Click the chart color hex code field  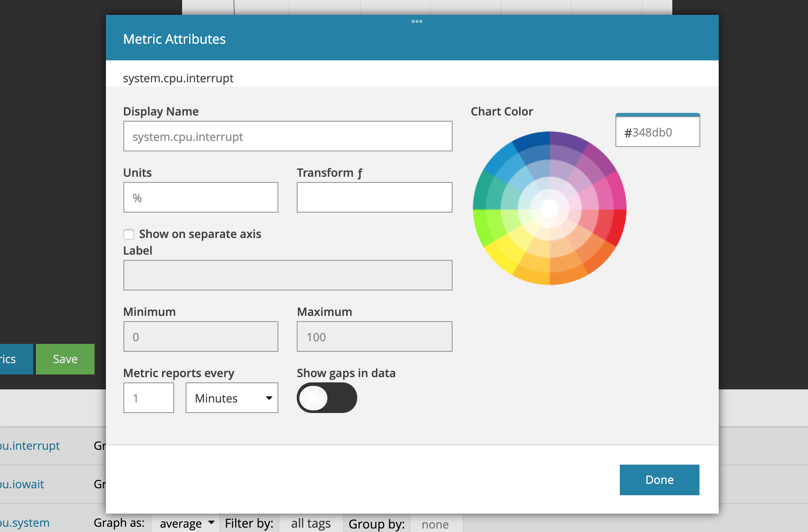point(657,132)
